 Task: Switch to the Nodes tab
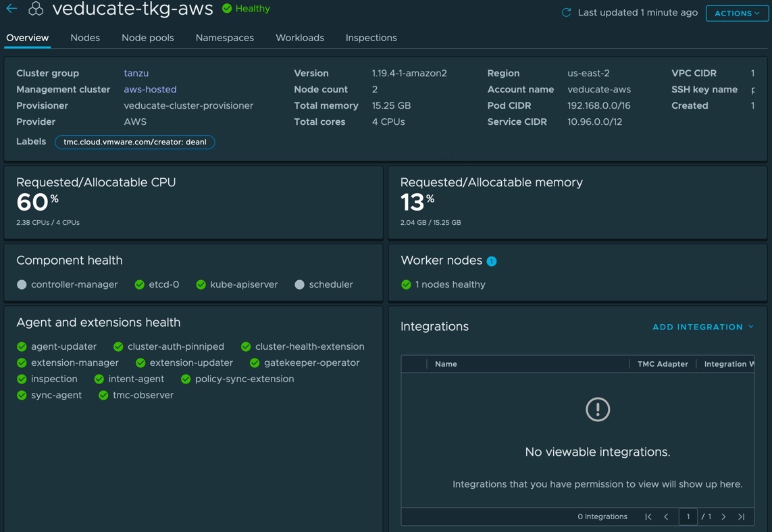coord(85,38)
